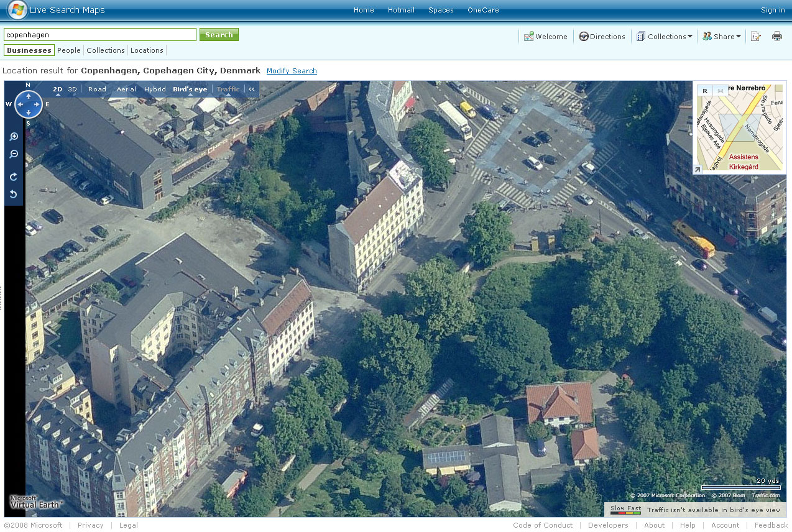
Task: Select the People search tab
Action: point(69,50)
